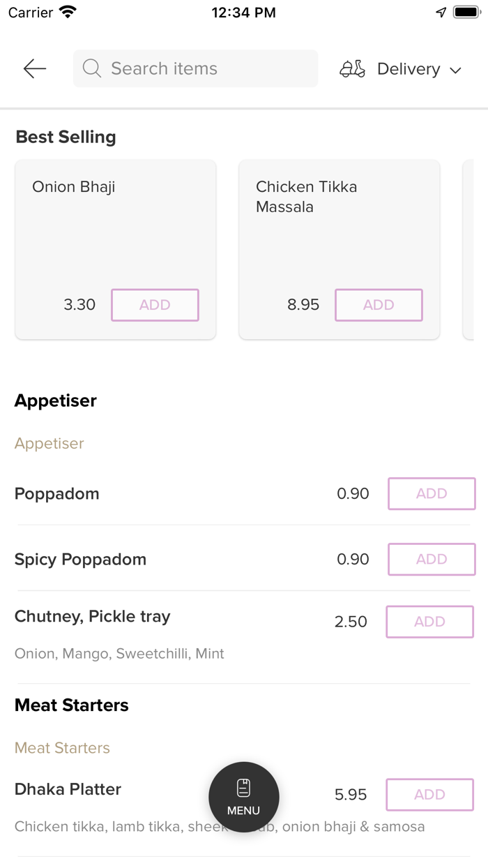This screenshot has height=868, width=488.
Task: Add Onion Bhaji to order
Action: 155,305
